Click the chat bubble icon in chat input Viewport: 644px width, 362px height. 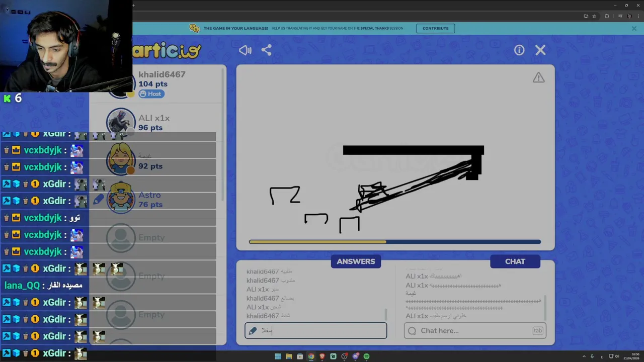tap(412, 330)
